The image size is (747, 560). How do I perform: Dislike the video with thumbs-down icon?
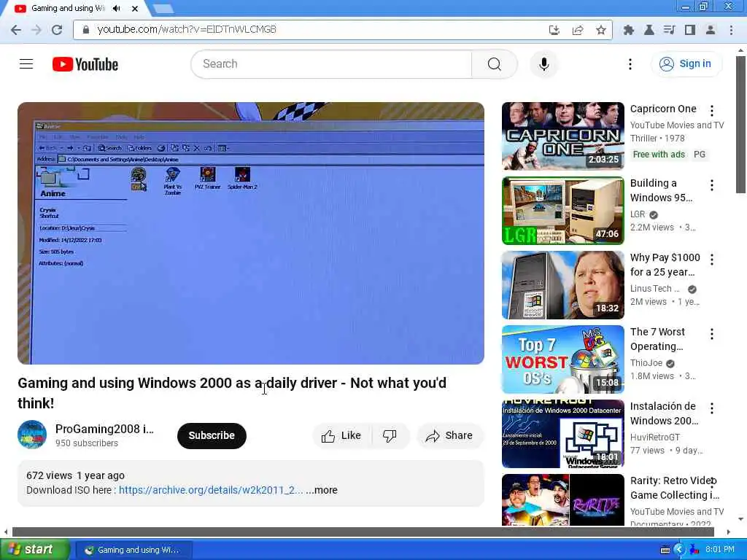pos(390,436)
